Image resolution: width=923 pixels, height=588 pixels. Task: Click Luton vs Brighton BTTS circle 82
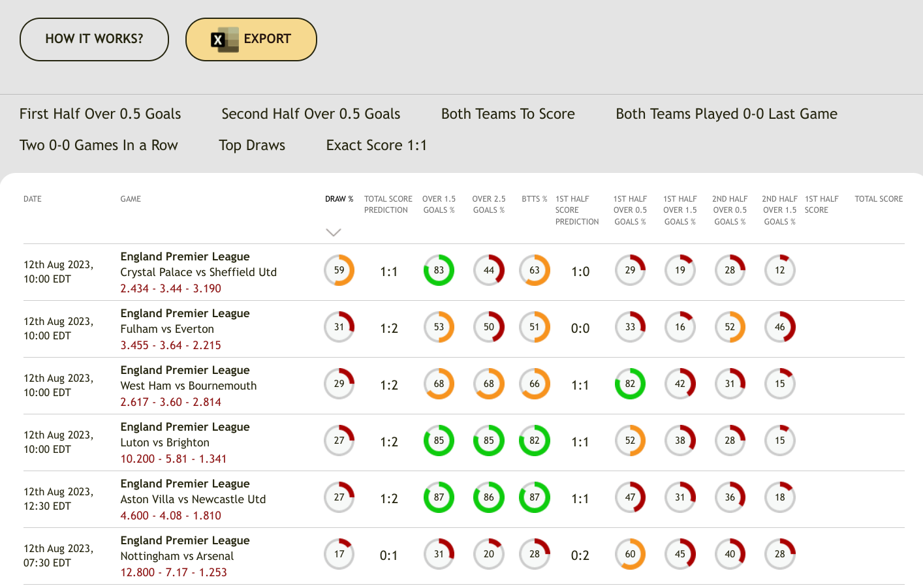coord(535,441)
